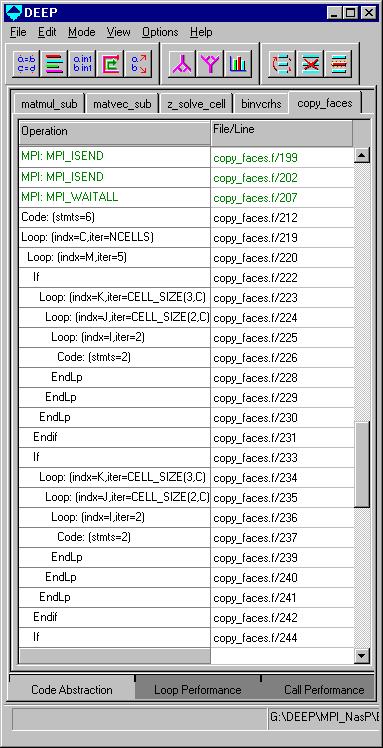Click file cell copy_faces.f/222
The image size is (383, 748).
click(x=283, y=278)
